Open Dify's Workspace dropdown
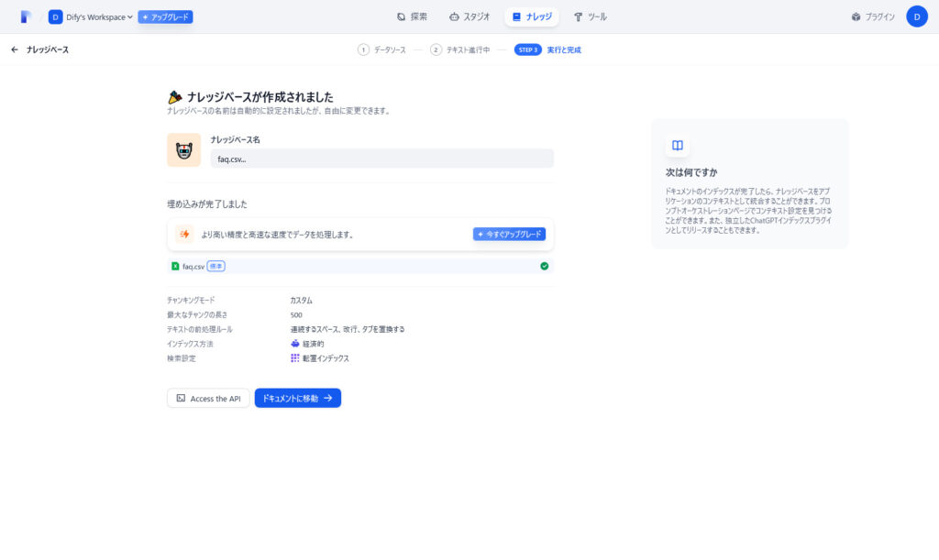The width and height of the screenshot is (939, 560). click(91, 16)
